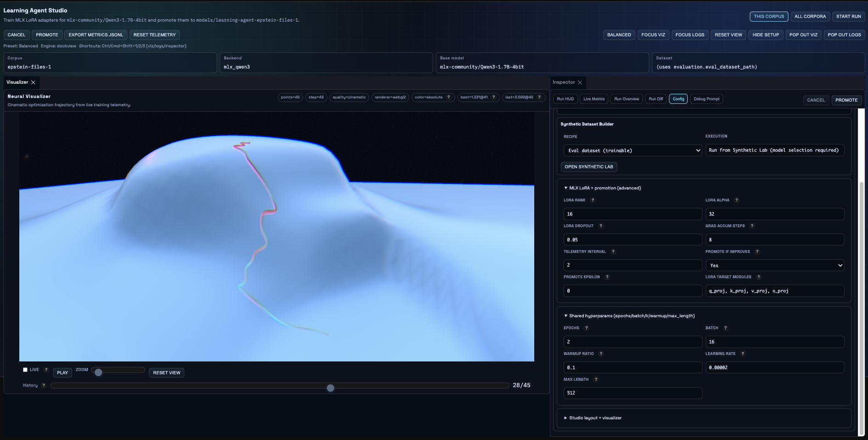Click the help icon beside History slider label
This screenshot has width=868, height=440.
(44, 385)
